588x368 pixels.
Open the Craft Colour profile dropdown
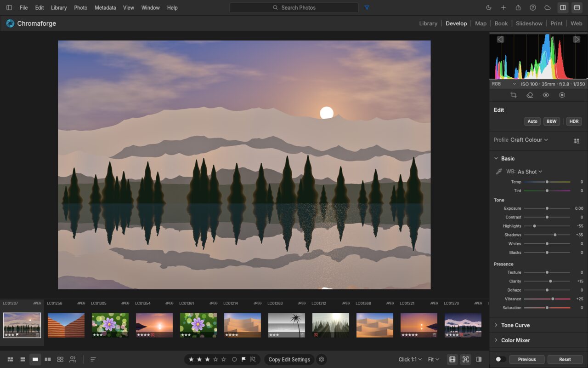[529, 140]
